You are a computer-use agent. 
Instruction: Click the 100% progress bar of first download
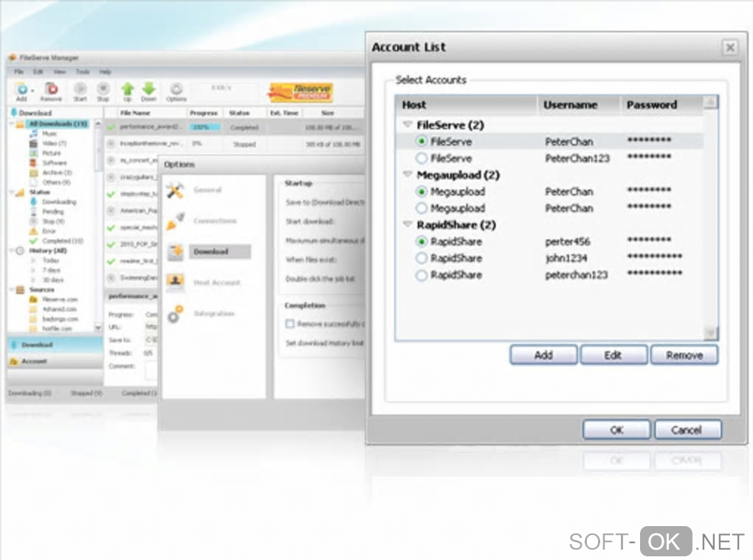(205, 127)
